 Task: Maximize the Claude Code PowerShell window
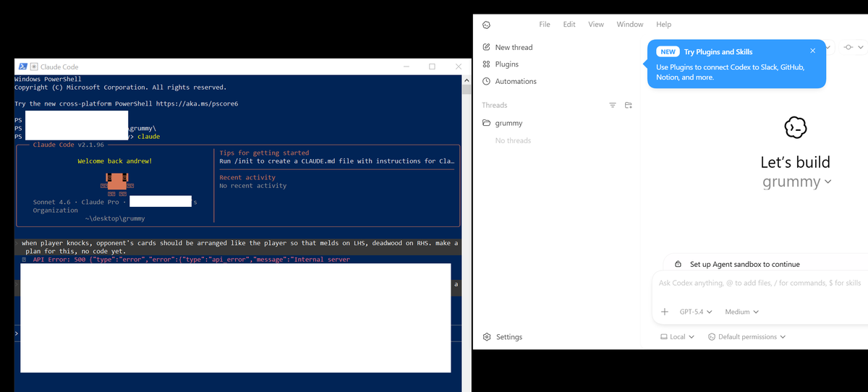[432, 67]
